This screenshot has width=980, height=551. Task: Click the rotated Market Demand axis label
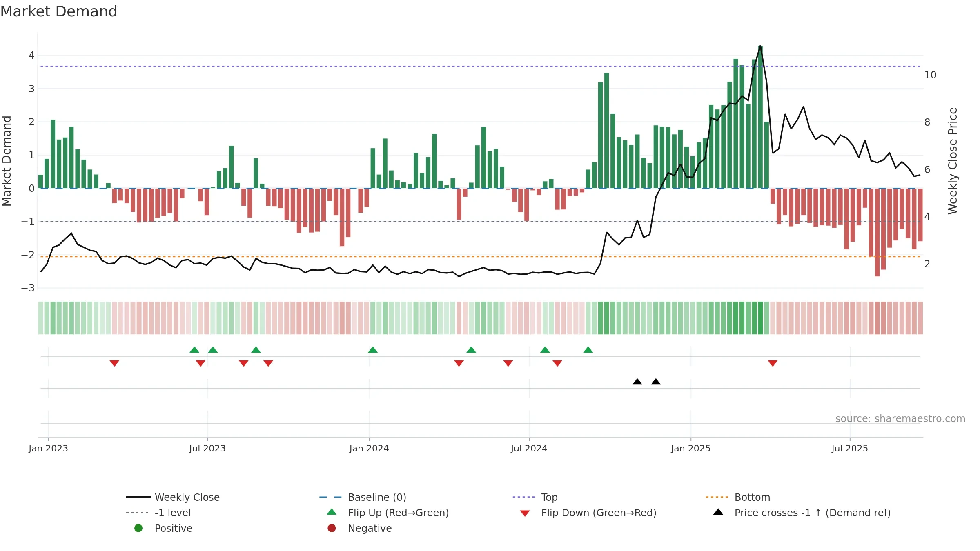tap(7, 161)
